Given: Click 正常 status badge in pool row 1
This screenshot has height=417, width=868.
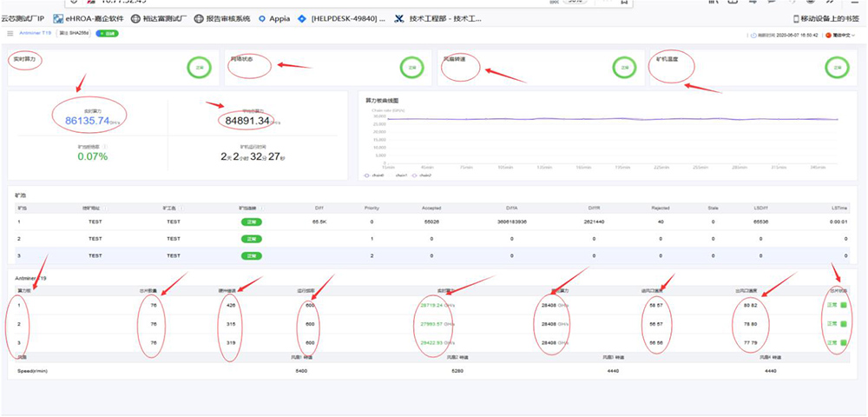Looking at the screenshot, I should (251, 222).
